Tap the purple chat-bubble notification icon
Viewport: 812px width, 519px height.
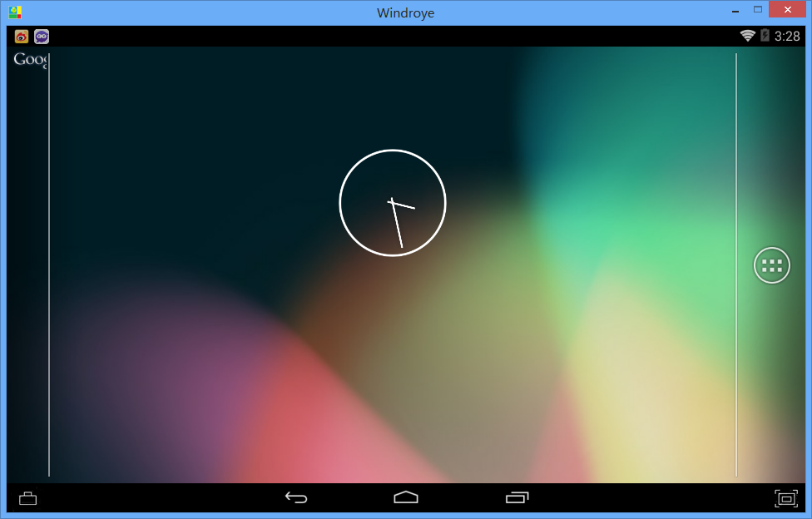pyautogui.click(x=42, y=37)
